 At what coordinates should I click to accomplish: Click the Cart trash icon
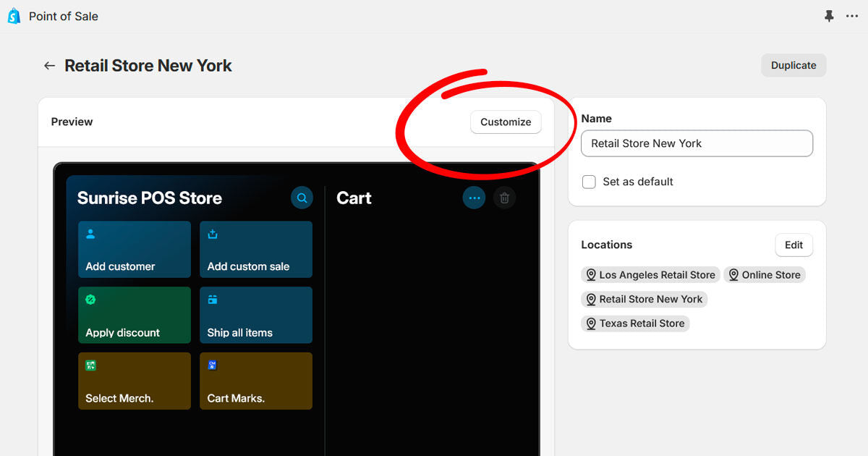point(504,198)
